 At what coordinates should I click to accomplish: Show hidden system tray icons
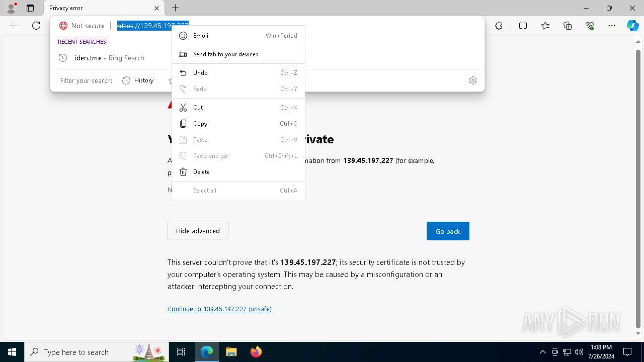tap(542, 352)
